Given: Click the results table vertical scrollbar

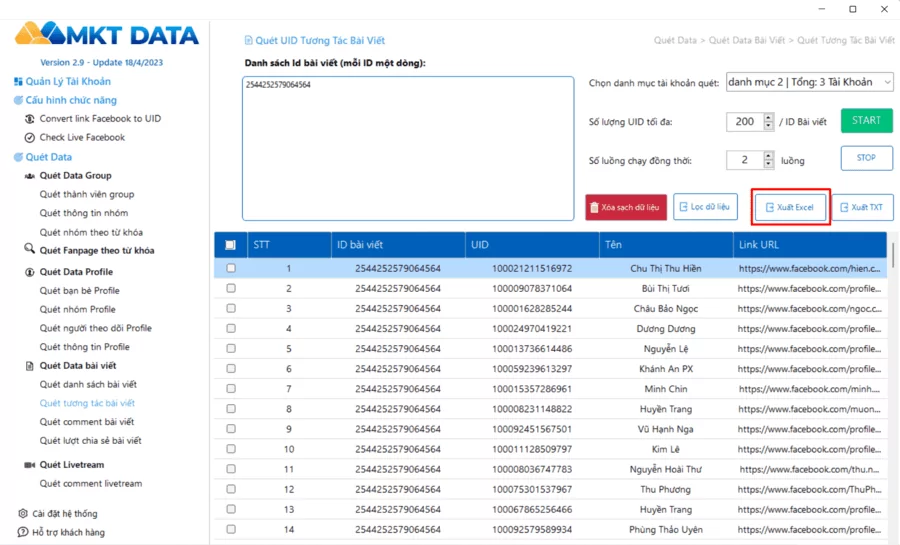Looking at the screenshot, I should 892,255.
